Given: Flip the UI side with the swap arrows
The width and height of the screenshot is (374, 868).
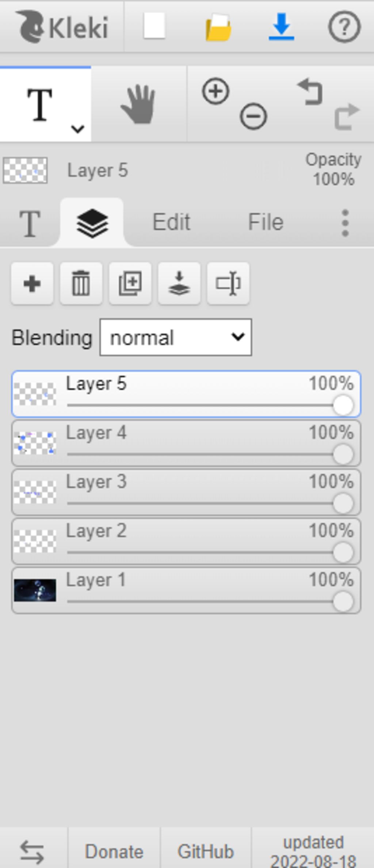Looking at the screenshot, I should tap(32, 852).
